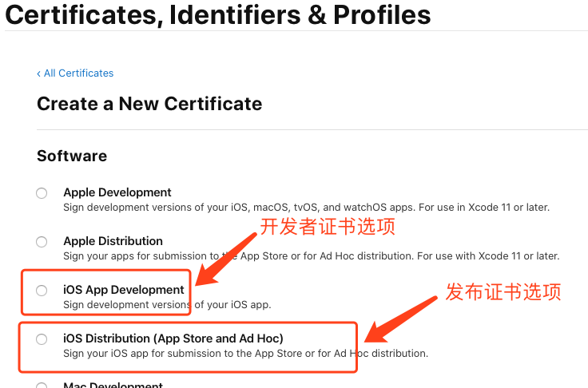The image size is (588, 388).
Task: Select the Apple Distribution radio button
Action: tap(42, 242)
